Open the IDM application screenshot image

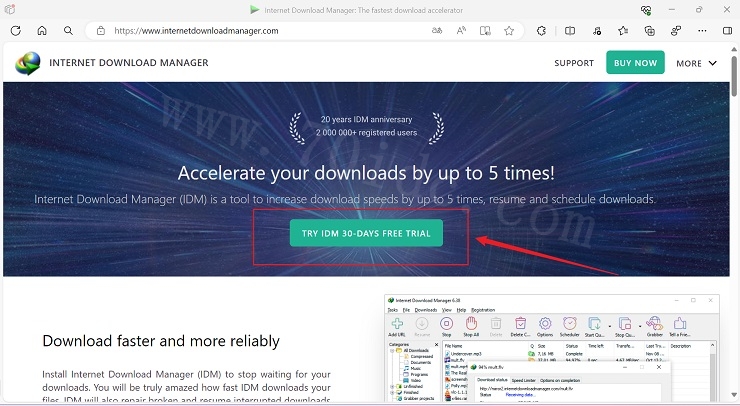(552, 348)
